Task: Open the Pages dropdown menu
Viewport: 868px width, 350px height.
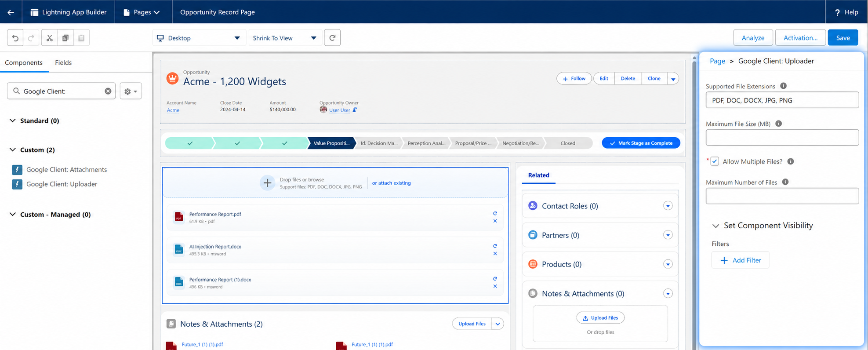Action: point(142,12)
